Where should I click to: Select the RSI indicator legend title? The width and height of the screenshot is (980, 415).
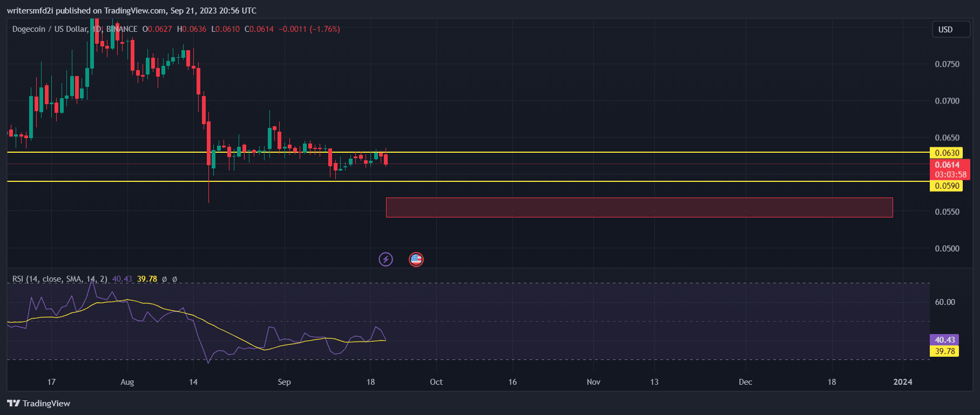pos(59,279)
